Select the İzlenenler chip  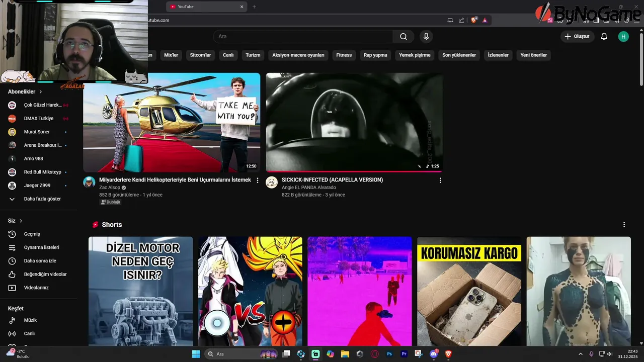498,55
